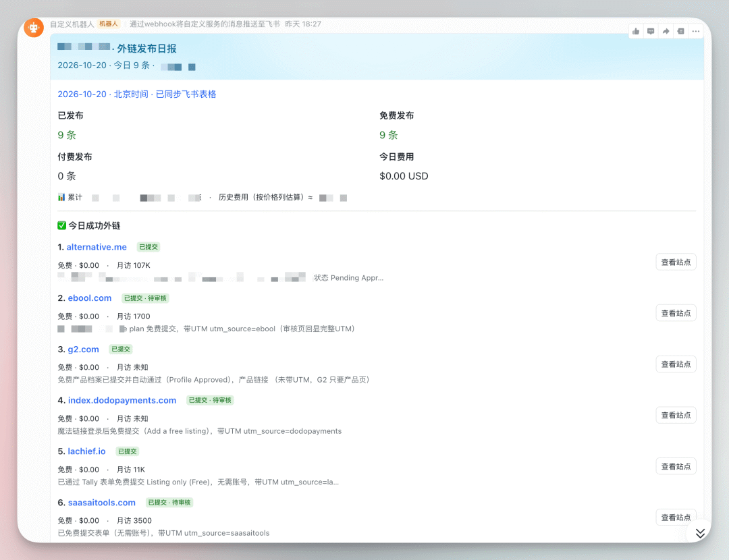Viewport: 729px width, 560px height.
Task: Click the $0.00 USD 今日费用 value
Action: (x=404, y=176)
